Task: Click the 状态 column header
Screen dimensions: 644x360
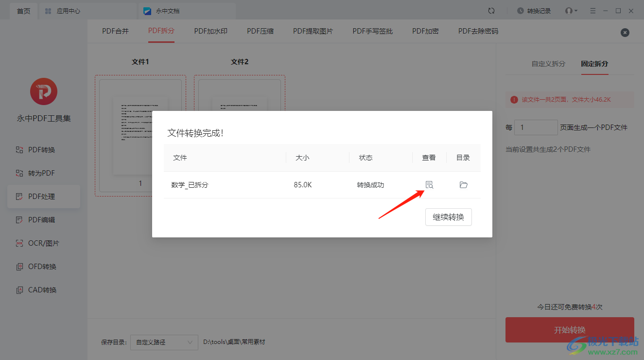Action: [366, 158]
